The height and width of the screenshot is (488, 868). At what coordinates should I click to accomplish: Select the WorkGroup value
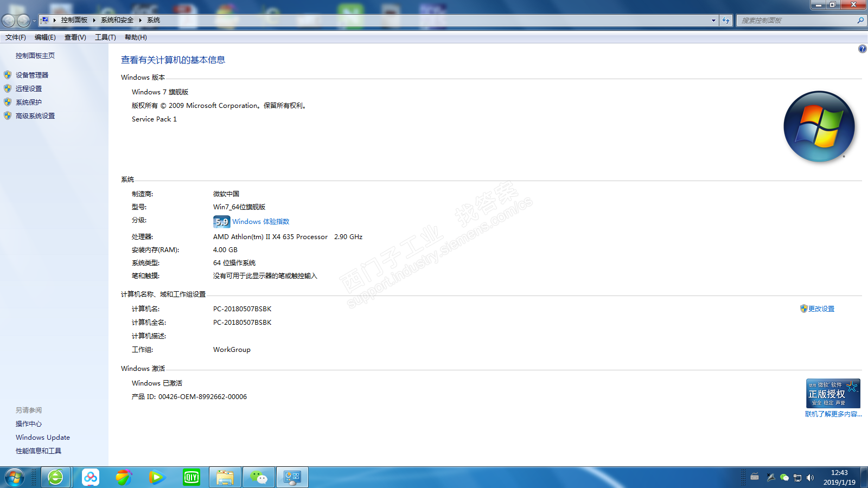pos(232,350)
